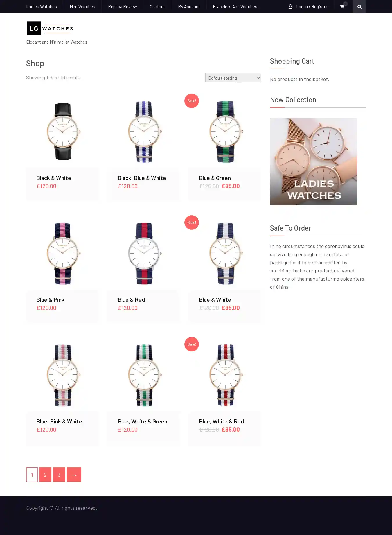392x535 pixels.
Task: Click the user icon beside Log In
Action: (290, 6)
